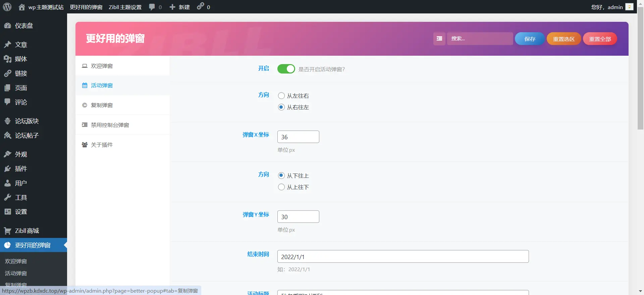Switch to the 欢迎弹窗 tab

(102, 66)
